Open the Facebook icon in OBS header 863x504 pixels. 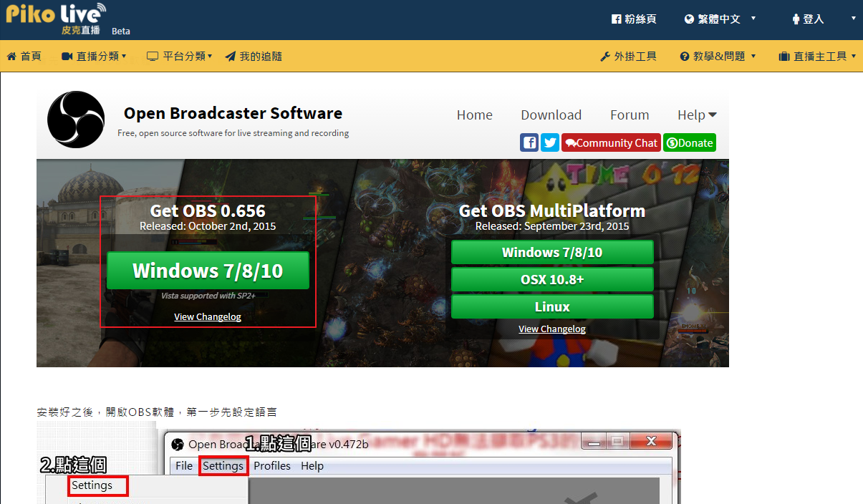tap(529, 142)
